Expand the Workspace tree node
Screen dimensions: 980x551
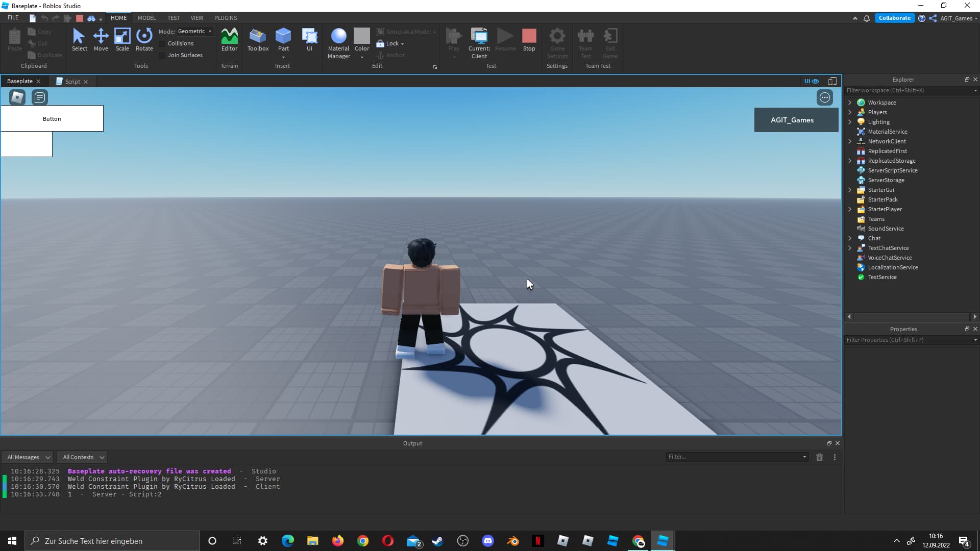click(850, 103)
